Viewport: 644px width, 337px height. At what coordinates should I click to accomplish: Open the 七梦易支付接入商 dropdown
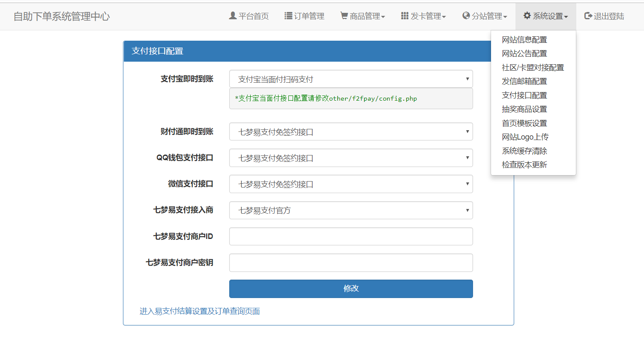click(350, 210)
